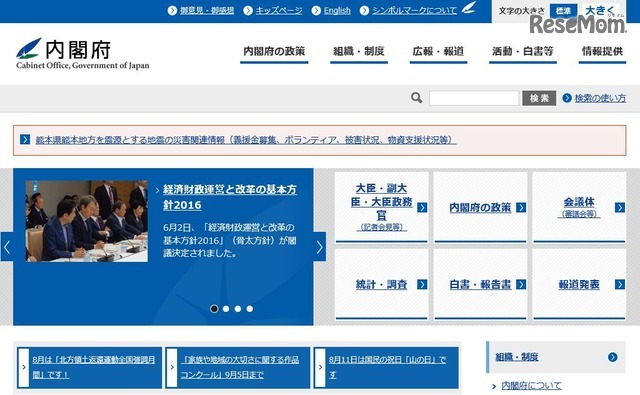The image size is (640, 395).
Task: Switch to the English page link
Action: pos(337,11)
